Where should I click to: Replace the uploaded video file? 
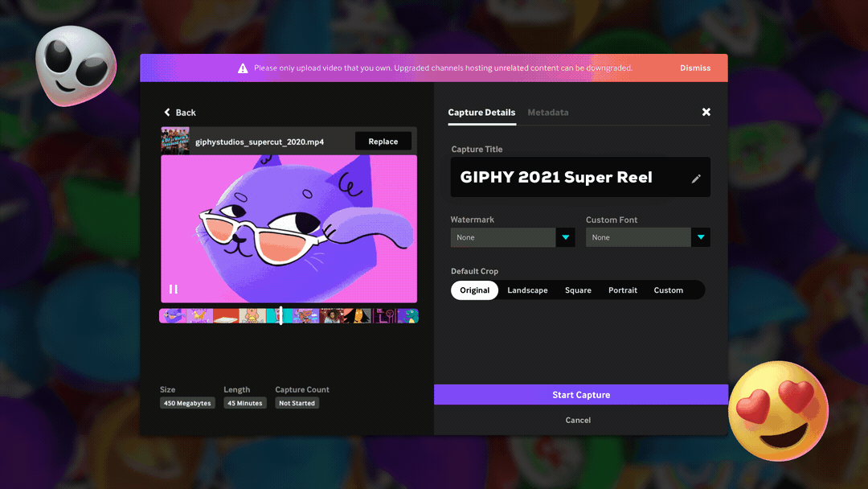[x=383, y=142]
